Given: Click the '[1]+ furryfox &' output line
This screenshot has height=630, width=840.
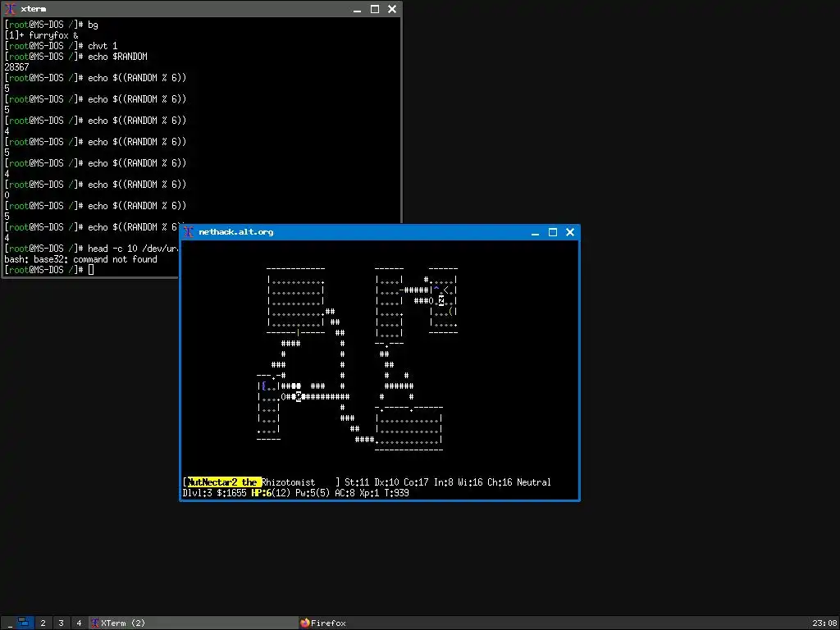Looking at the screenshot, I should click(x=41, y=35).
